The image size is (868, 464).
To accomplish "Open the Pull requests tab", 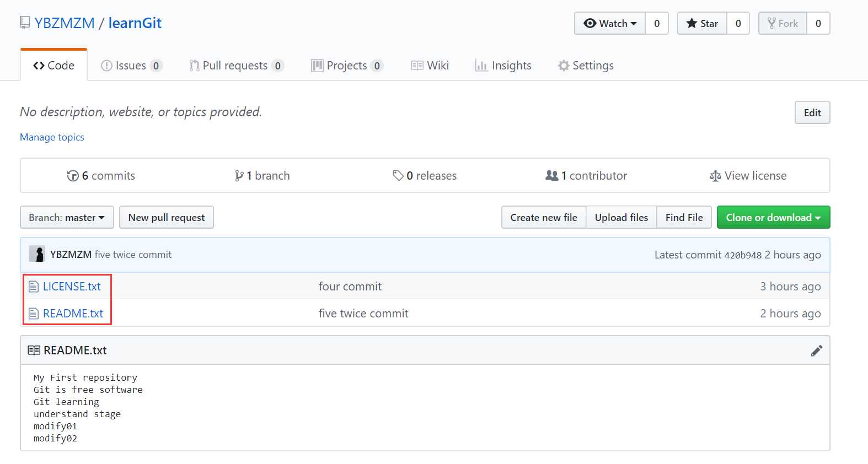I will [x=237, y=65].
